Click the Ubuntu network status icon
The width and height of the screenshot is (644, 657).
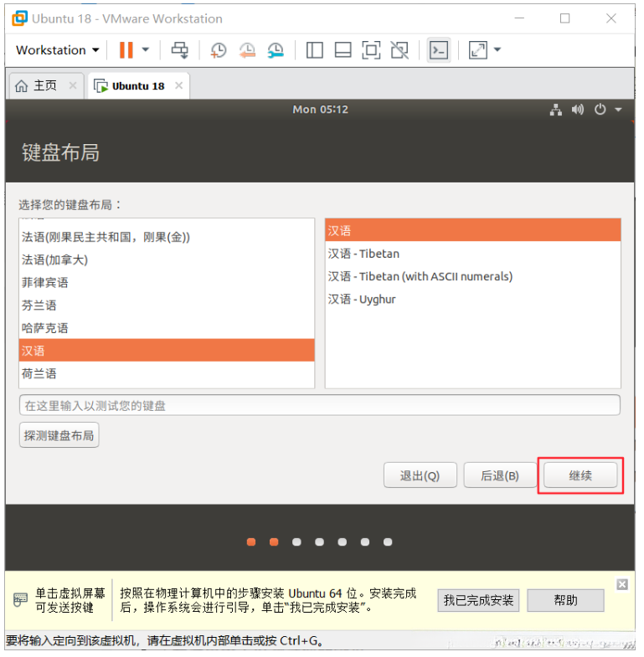tap(555, 110)
